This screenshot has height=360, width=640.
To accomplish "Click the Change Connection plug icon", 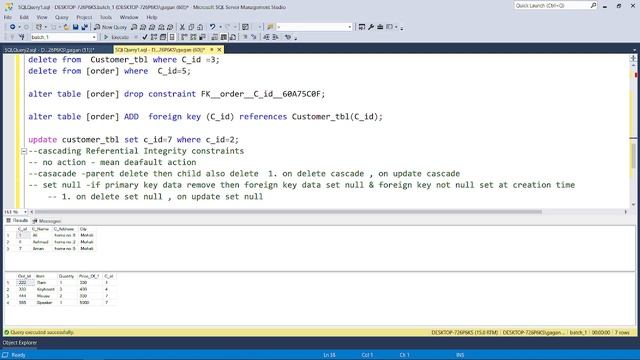I will [22, 37].
